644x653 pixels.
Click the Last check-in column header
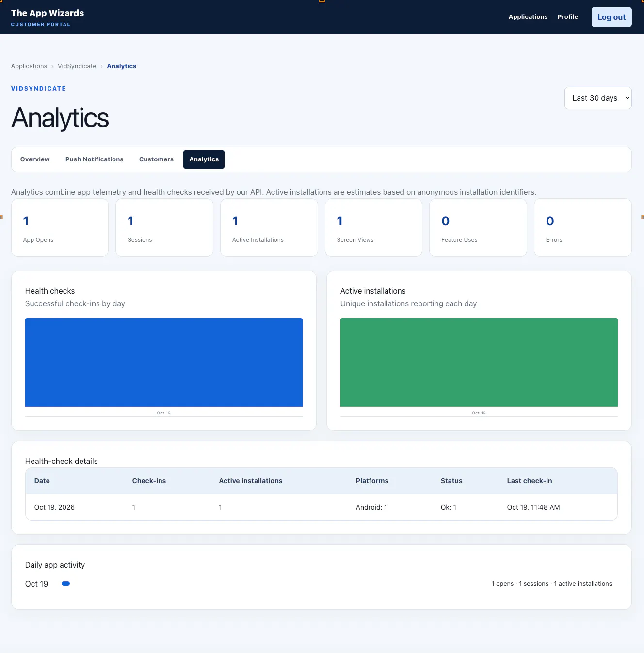(530, 481)
